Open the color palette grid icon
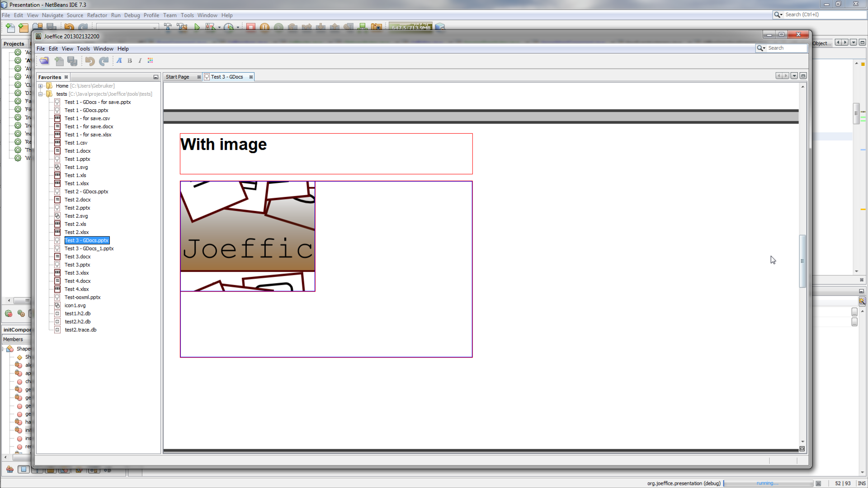The width and height of the screenshot is (868, 488). (x=150, y=61)
